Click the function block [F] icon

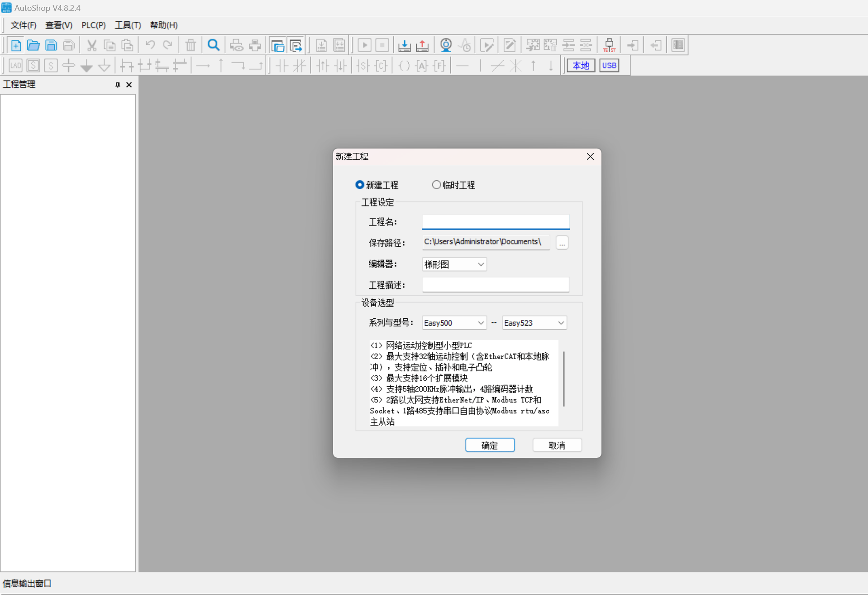(x=440, y=66)
